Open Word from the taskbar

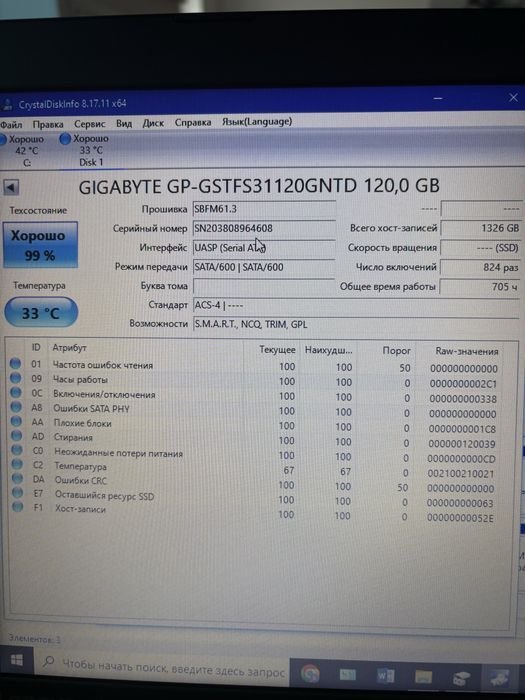coord(386,676)
